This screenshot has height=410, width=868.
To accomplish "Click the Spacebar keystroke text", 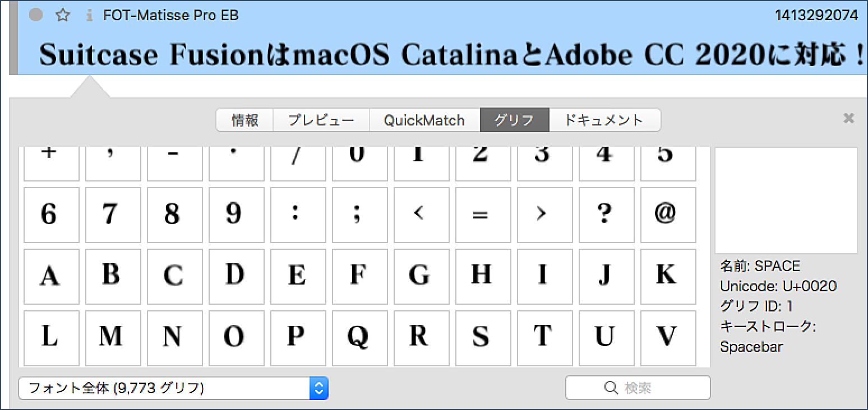I will (x=751, y=347).
